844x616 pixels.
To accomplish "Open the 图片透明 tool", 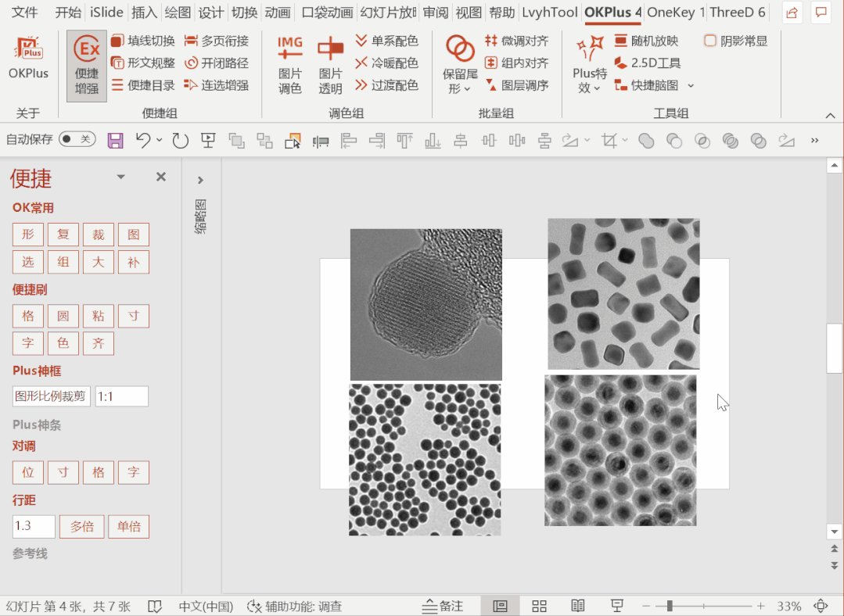I will (x=330, y=65).
